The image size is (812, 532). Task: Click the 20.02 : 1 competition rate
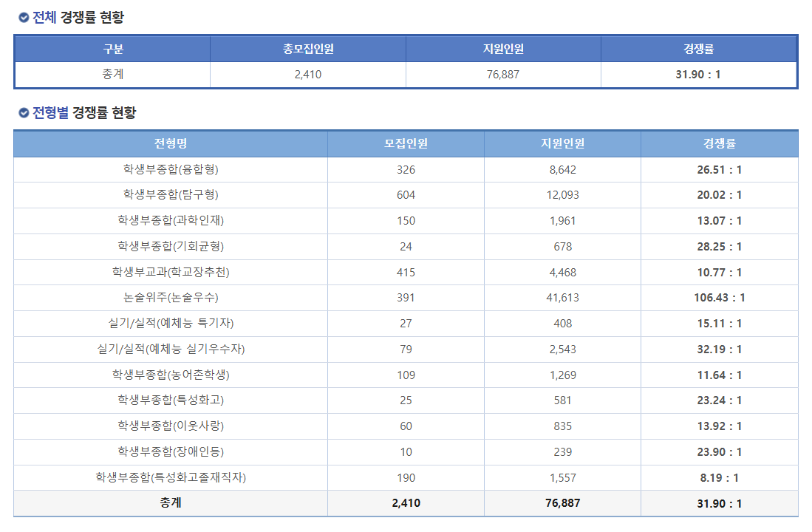click(x=720, y=195)
